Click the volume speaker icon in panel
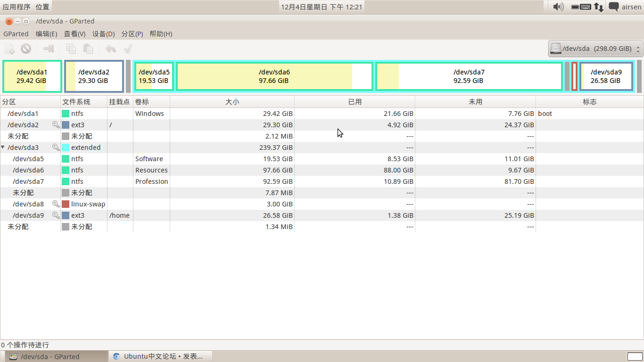This screenshot has height=362, width=644. pos(558,7)
